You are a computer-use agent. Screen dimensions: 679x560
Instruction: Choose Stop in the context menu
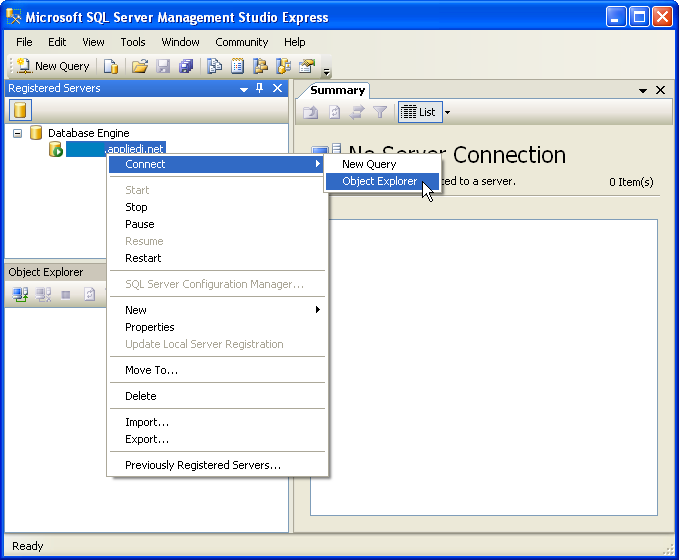pyautogui.click(x=217, y=207)
